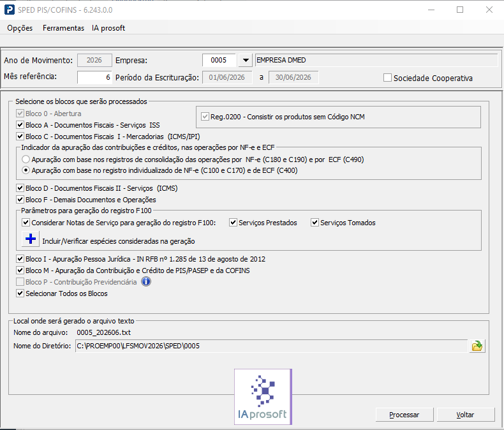Click the blue plus icon for espécies
504x430 pixels.
[31, 239]
